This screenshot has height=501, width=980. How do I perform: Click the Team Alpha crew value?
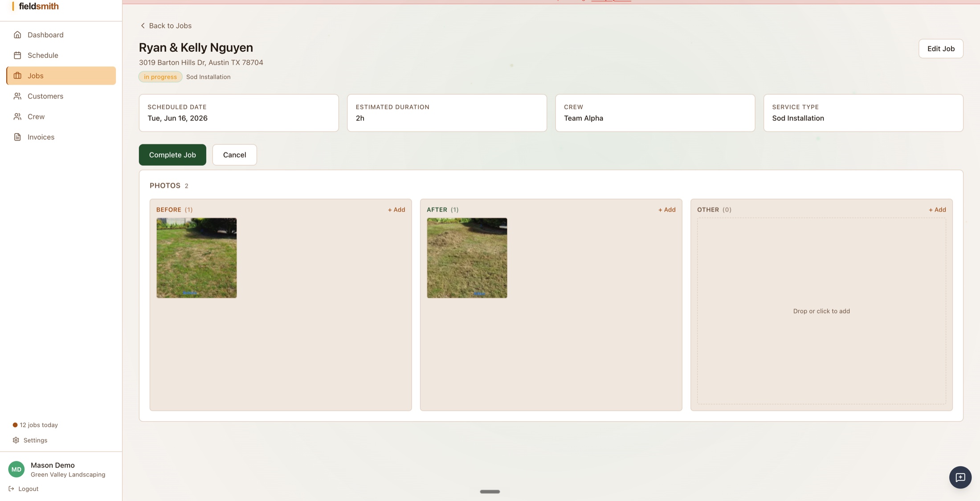(x=584, y=118)
